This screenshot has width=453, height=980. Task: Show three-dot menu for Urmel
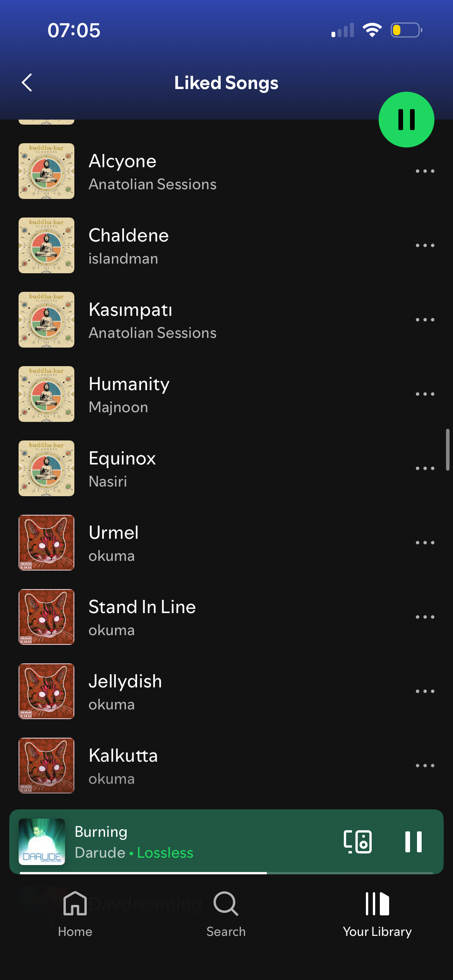[x=425, y=543]
